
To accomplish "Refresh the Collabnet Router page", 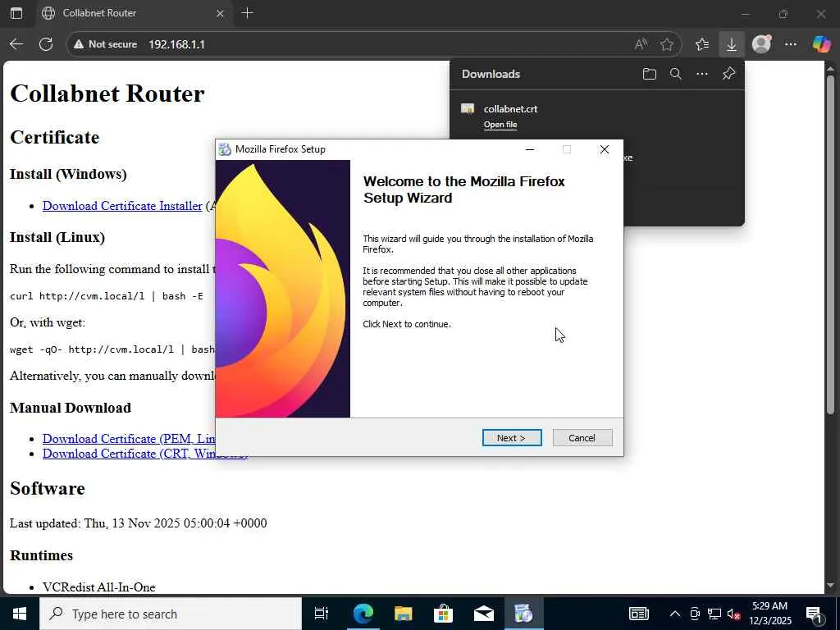I will point(46,44).
